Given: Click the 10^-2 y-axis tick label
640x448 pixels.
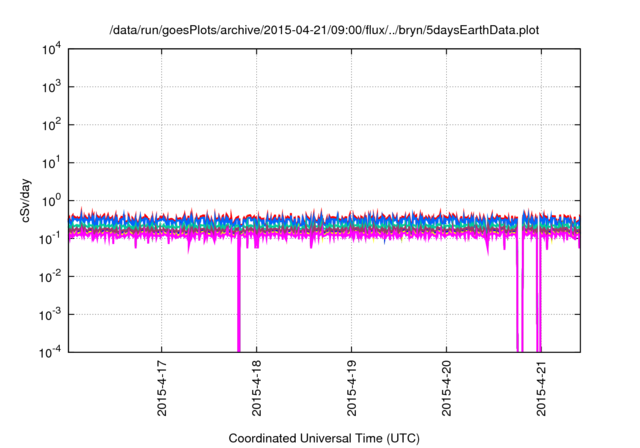Looking at the screenshot, I should pos(50,277).
